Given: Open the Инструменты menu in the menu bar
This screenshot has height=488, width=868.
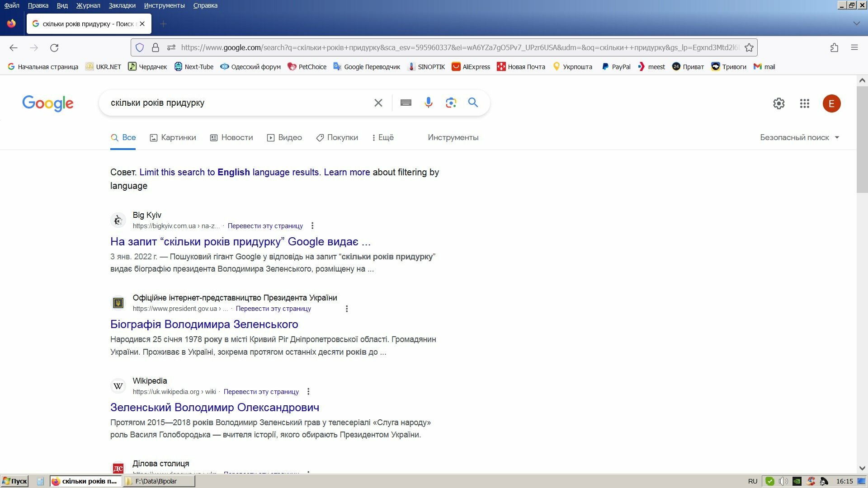Looking at the screenshot, I should (165, 5).
